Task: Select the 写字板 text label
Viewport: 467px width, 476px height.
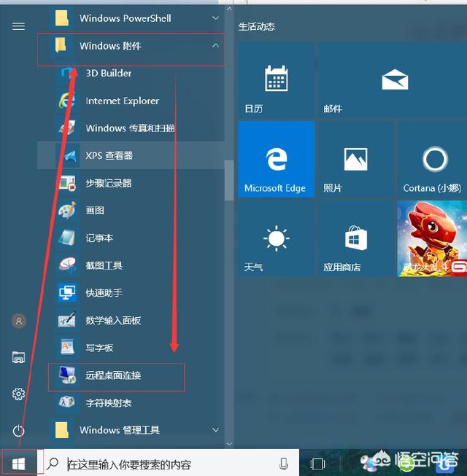Action: click(x=99, y=348)
